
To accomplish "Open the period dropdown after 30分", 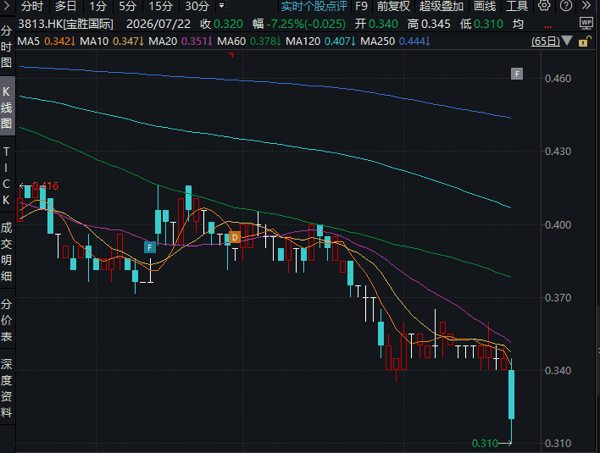I will tap(222, 6).
